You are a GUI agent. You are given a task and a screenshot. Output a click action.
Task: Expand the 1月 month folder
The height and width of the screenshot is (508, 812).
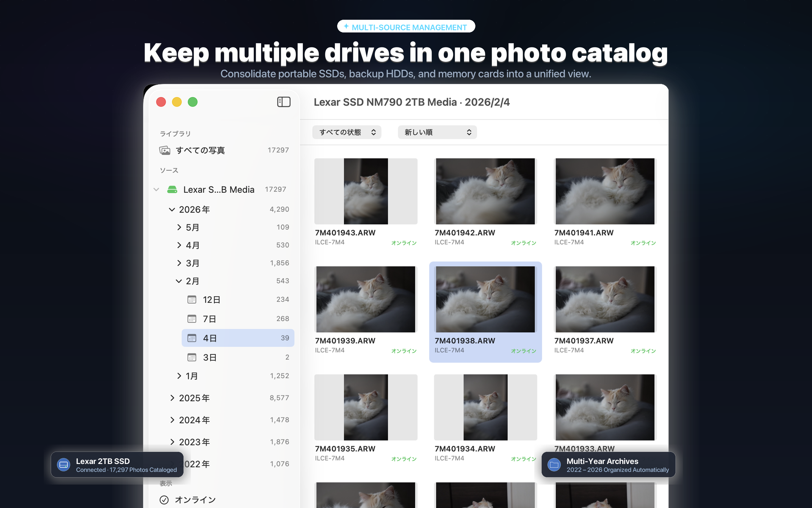point(179,376)
